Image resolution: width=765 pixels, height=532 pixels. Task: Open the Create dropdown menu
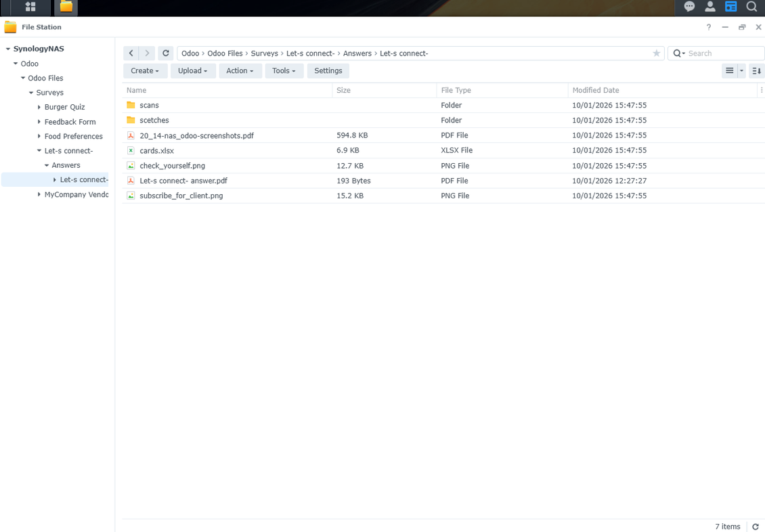click(x=145, y=70)
